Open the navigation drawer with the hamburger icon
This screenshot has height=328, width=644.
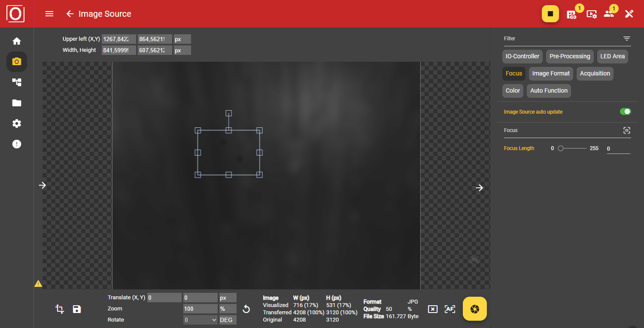pyautogui.click(x=49, y=14)
